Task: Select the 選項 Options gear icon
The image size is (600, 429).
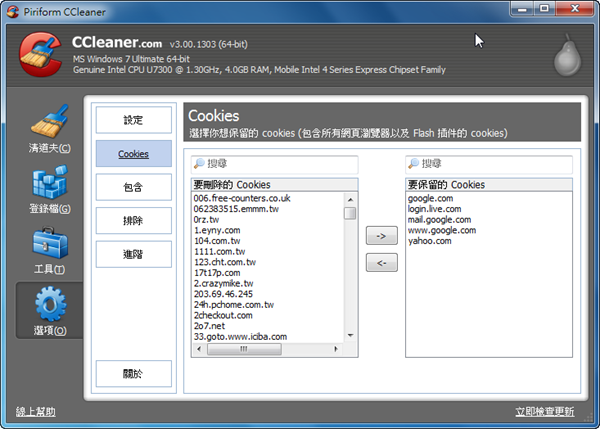Action: (49, 310)
